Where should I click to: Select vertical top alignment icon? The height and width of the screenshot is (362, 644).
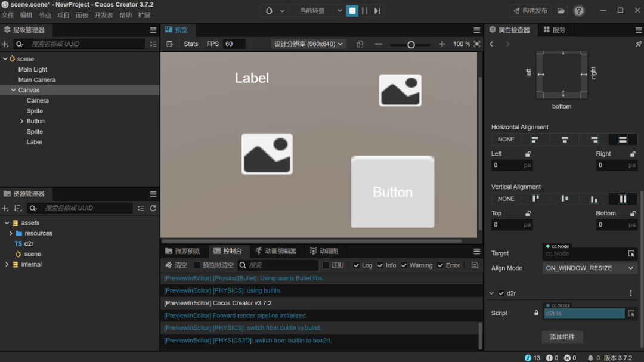coord(535,199)
